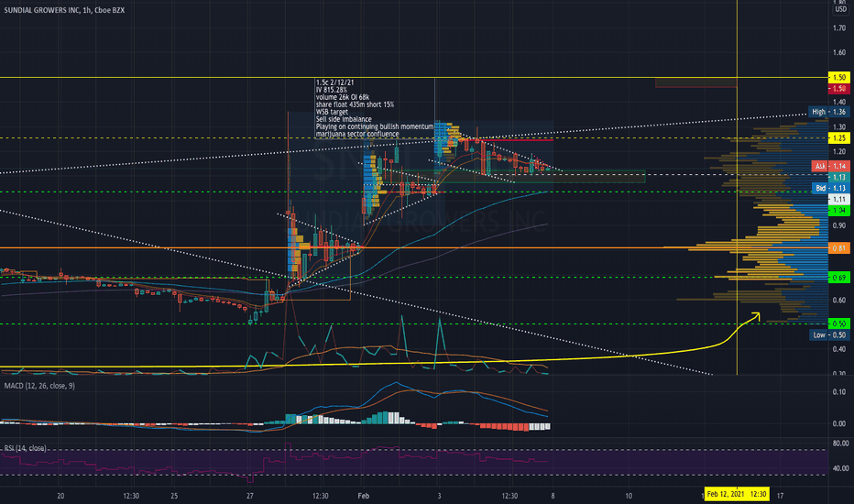The image size is (854, 504).
Task: Click the 0.10 MACD scale value
Action: click(x=838, y=392)
